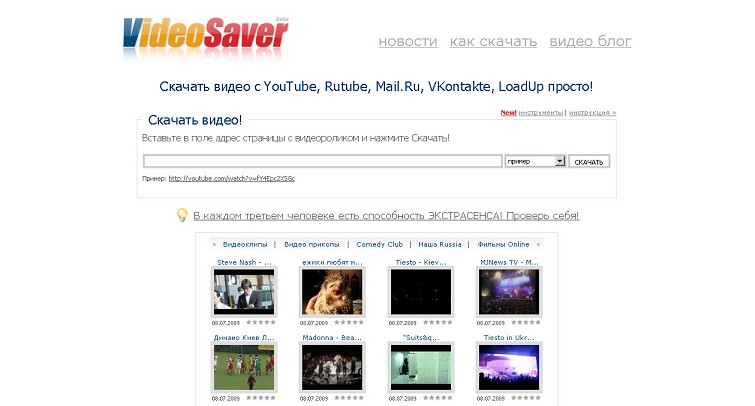Open the видео блог page

[590, 42]
